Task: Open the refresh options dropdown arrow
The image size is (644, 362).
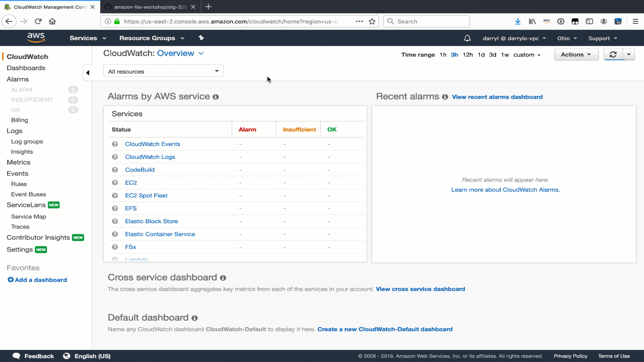Action: point(629,55)
